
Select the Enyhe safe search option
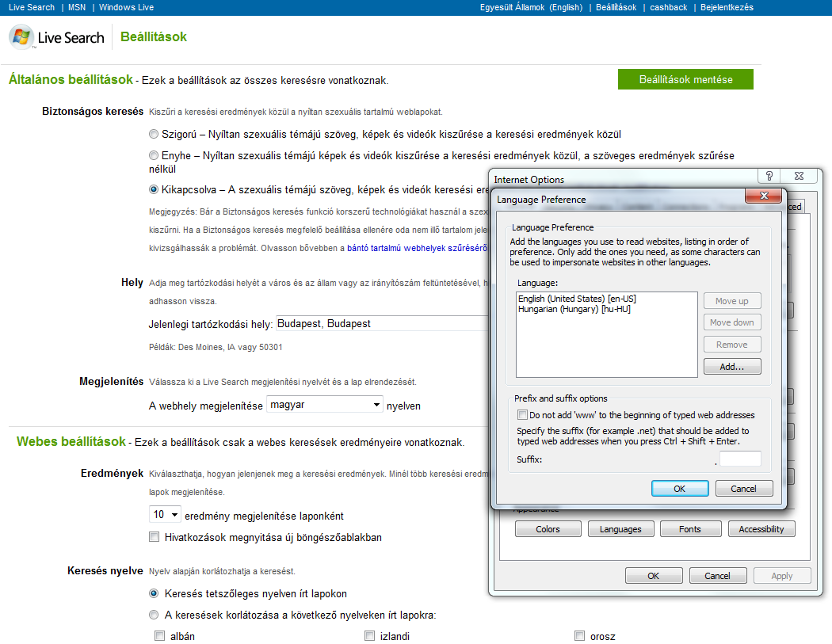tap(154, 155)
